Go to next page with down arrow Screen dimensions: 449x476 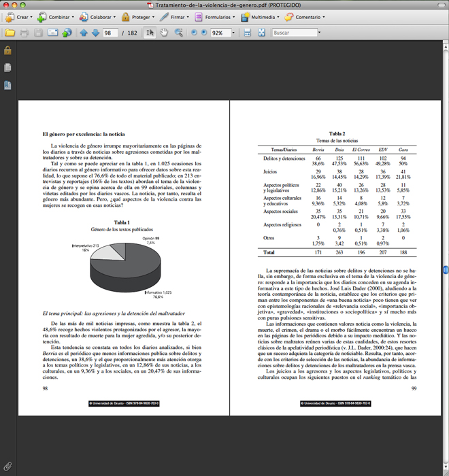pos(95,33)
